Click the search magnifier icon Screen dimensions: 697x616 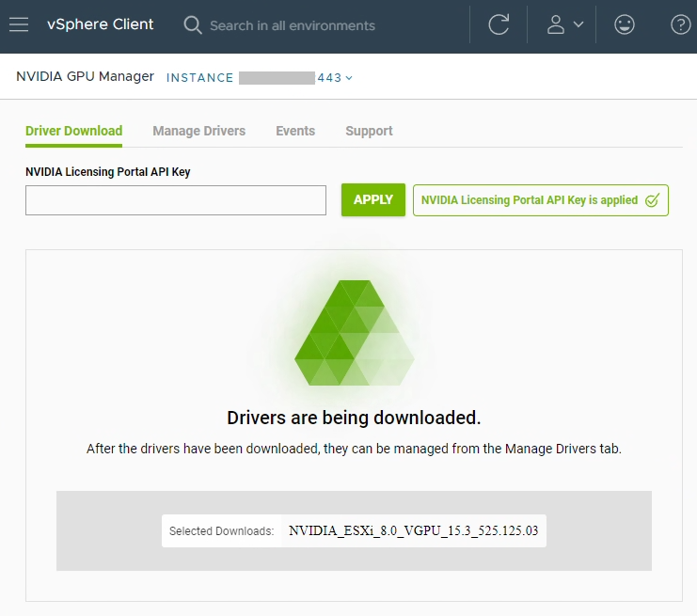(193, 25)
